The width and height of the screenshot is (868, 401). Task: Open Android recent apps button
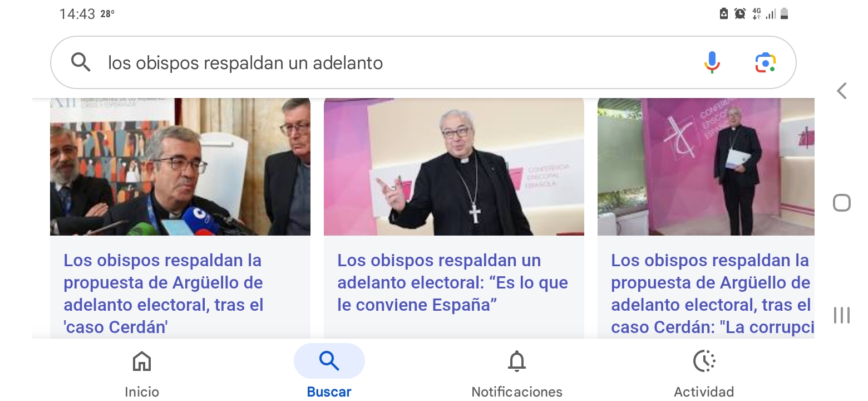point(842,315)
